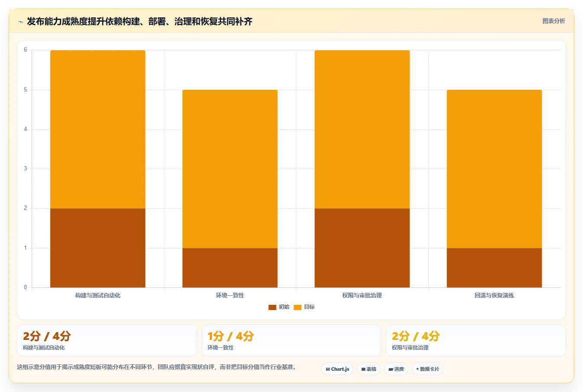Open the 构建与测试自动化 2分/4分 data card

(107, 340)
